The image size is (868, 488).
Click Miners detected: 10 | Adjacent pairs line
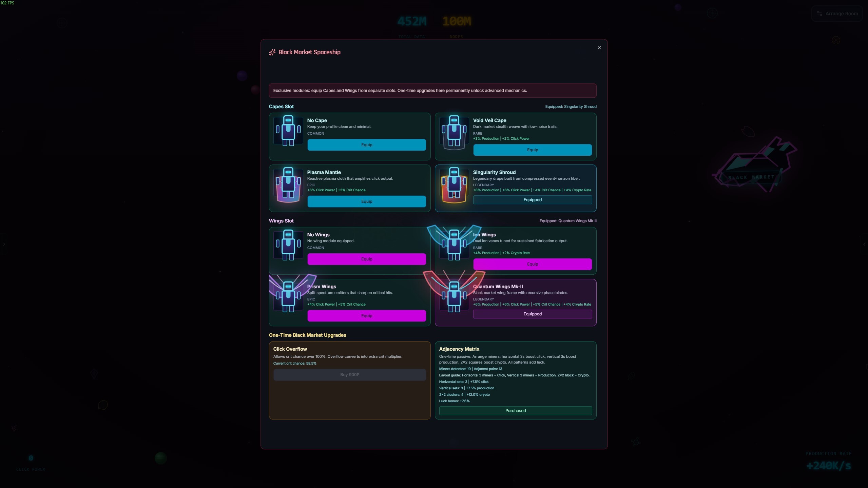470,369
